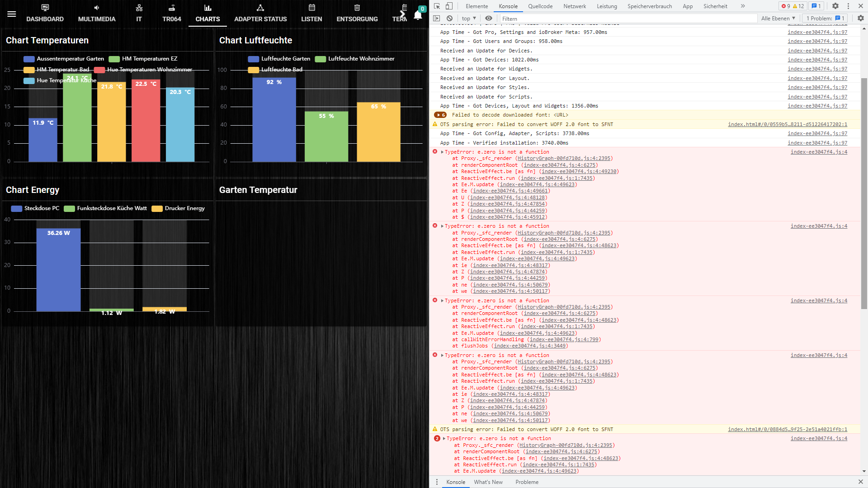
Task: Toggle the Luftfeuchte Wohnzimmer legend entry
Action: [x=354, y=59]
